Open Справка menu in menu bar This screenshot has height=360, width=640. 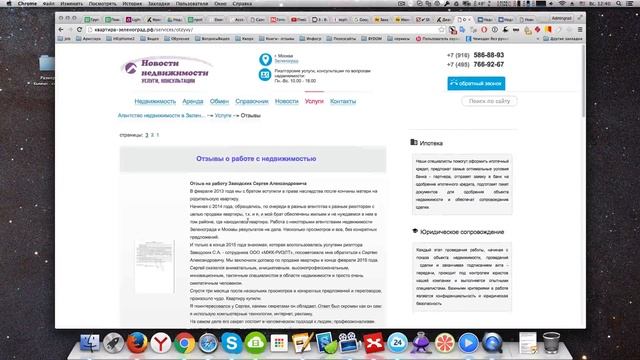(x=242, y=4)
